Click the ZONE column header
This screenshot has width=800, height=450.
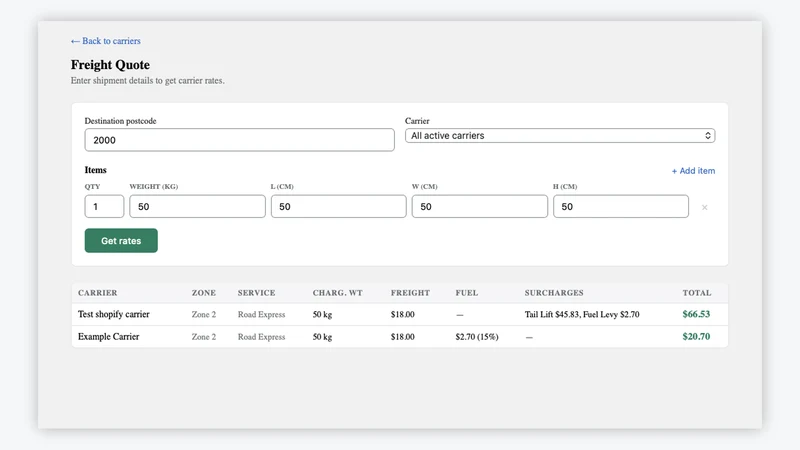(x=204, y=293)
